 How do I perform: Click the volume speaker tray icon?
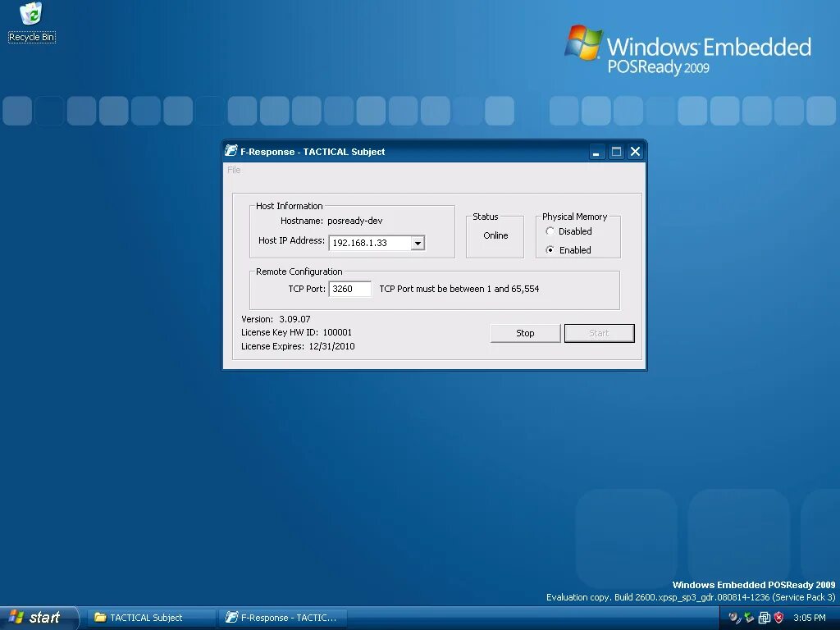point(734,618)
